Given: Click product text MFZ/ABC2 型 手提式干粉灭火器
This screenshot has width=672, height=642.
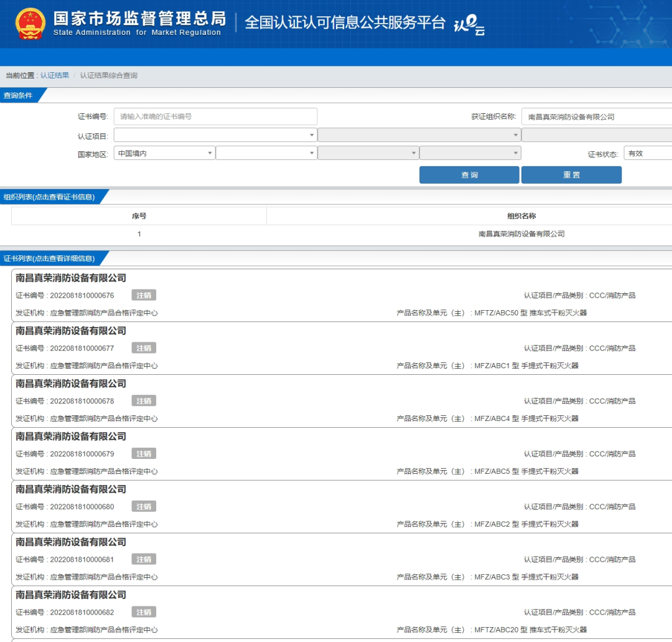Looking at the screenshot, I should [x=526, y=524].
